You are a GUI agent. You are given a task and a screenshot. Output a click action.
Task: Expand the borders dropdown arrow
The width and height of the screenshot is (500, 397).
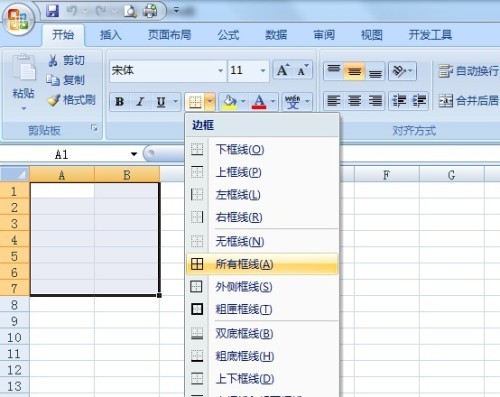click(210, 102)
